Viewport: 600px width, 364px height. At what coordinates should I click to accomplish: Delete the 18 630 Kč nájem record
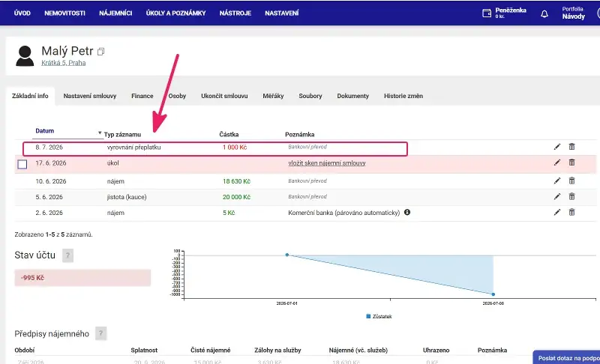(x=571, y=181)
